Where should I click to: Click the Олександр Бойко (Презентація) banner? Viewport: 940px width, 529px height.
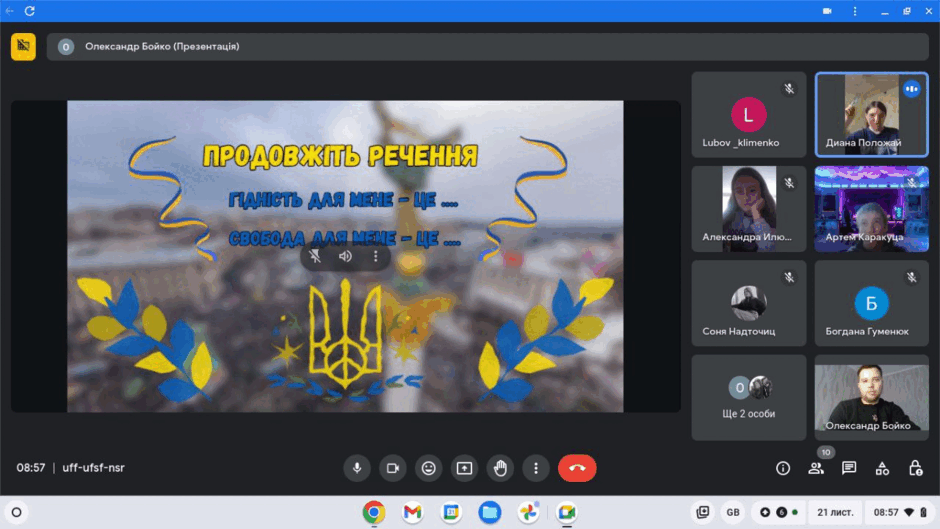487,47
